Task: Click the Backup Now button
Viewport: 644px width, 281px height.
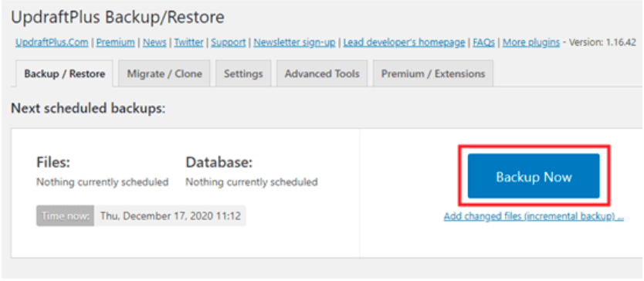Action: click(534, 176)
